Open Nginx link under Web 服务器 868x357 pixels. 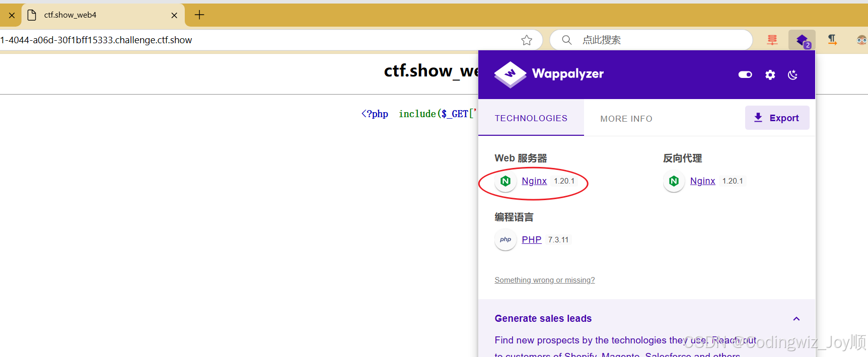tap(534, 181)
